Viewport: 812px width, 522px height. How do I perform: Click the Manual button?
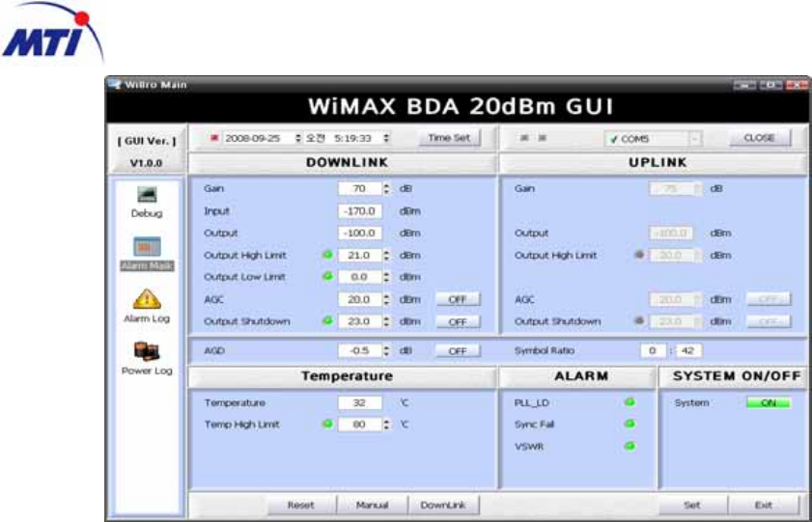coord(373,505)
